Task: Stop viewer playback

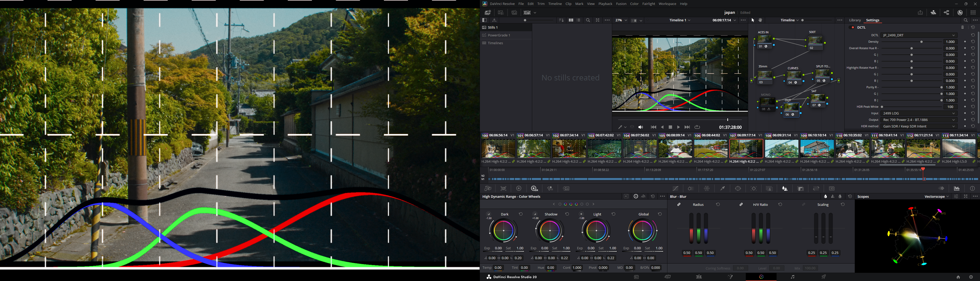Action: (x=670, y=127)
